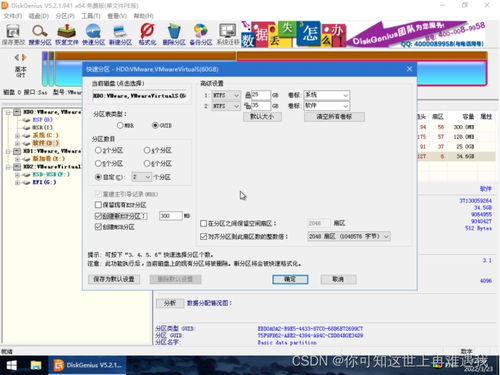This screenshot has width=500, height=375.
Task: Click the Save Changes (保存更改) toolbar icon
Action: [x=13, y=35]
